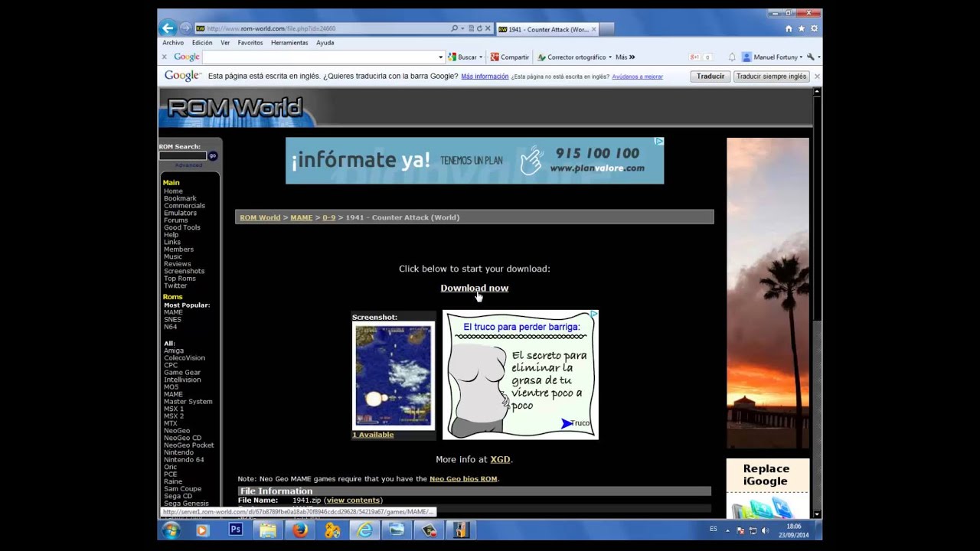Expand Más toolbar overflow

(x=626, y=57)
